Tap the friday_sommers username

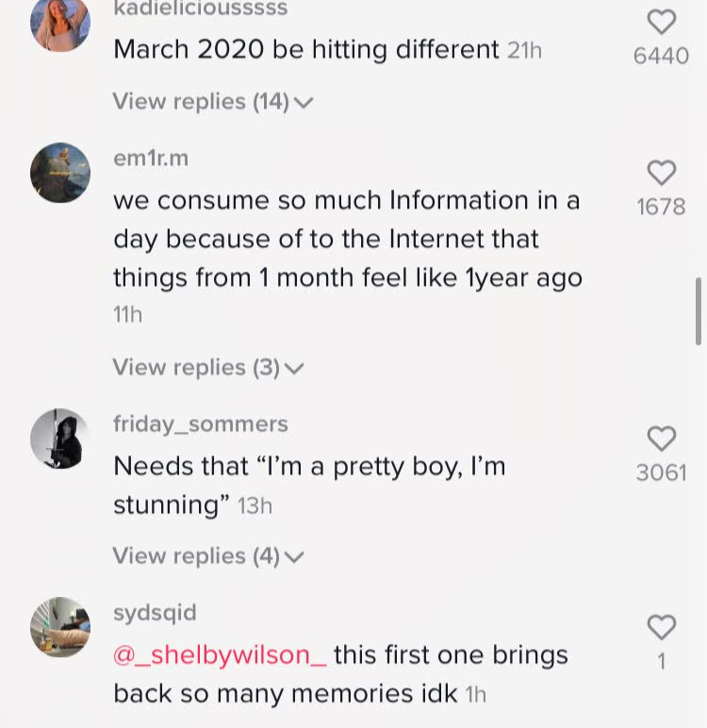[200, 424]
